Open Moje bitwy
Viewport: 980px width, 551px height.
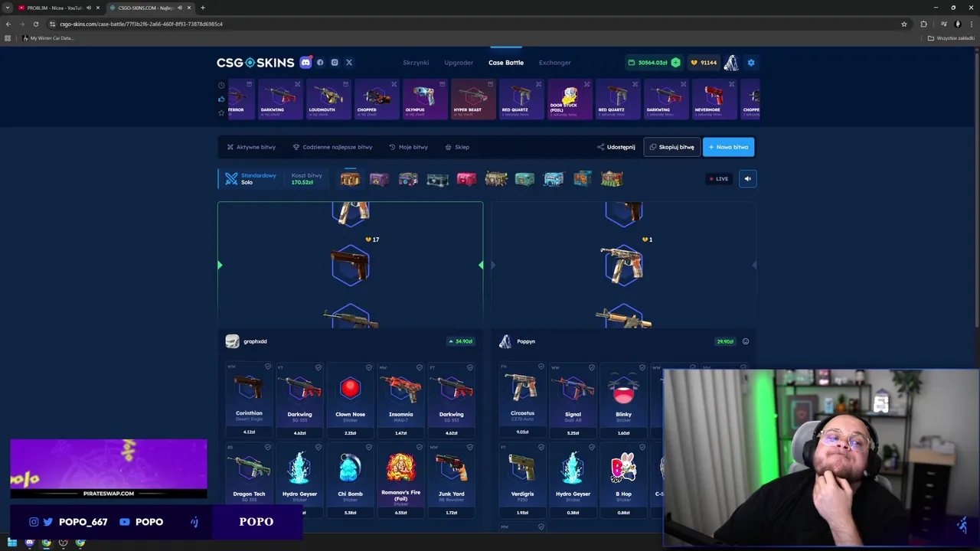coord(408,147)
